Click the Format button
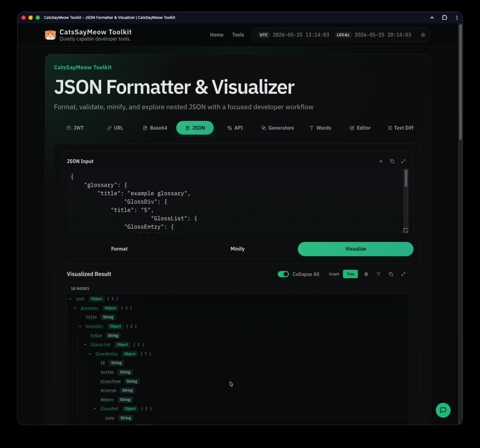This screenshot has height=448, width=480. pos(119,249)
